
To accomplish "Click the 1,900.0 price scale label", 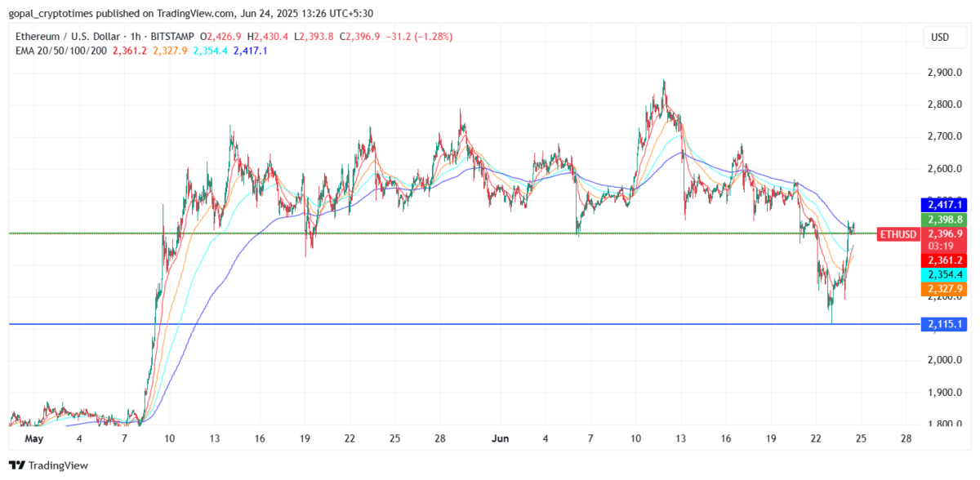I will click(x=944, y=392).
